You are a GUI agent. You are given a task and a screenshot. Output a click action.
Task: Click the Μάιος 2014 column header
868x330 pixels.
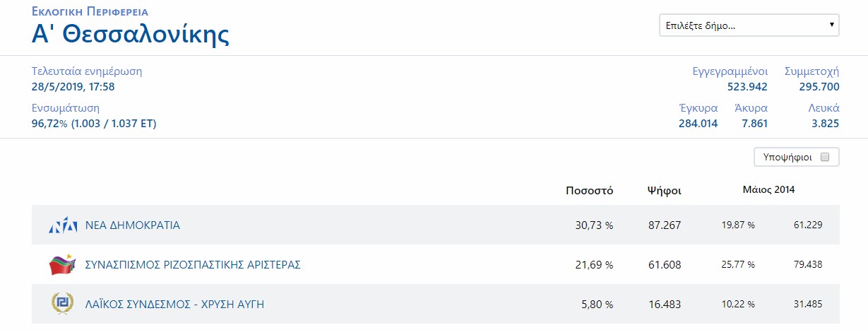[768, 189]
